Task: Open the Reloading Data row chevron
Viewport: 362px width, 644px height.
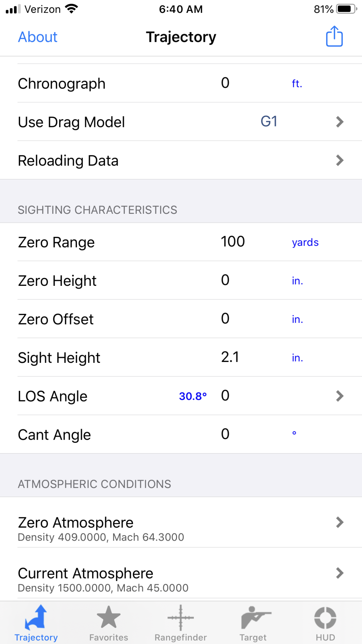Action: pyautogui.click(x=339, y=160)
